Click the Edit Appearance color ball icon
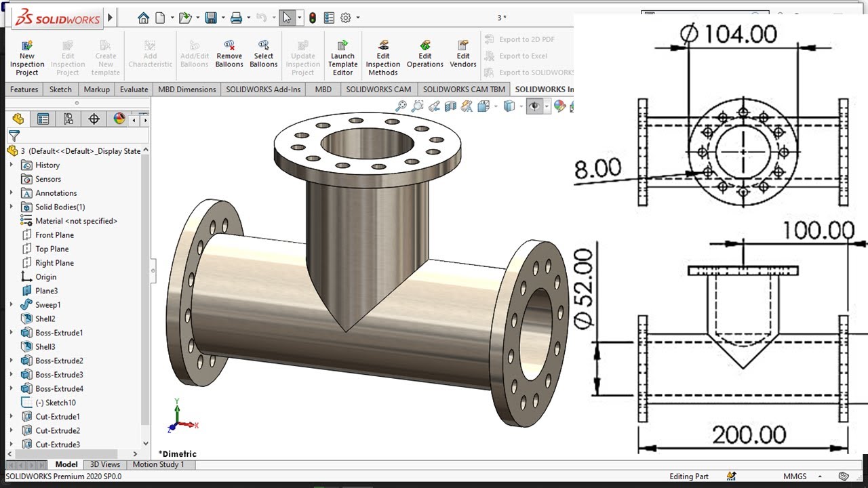This screenshot has width=868, height=488. pos(559,106)
